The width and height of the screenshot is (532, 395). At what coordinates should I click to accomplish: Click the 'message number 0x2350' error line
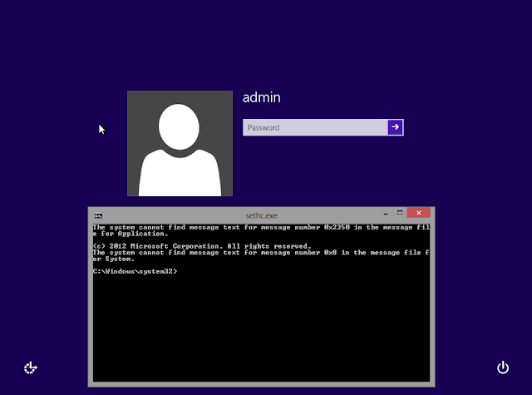point(261,230)
